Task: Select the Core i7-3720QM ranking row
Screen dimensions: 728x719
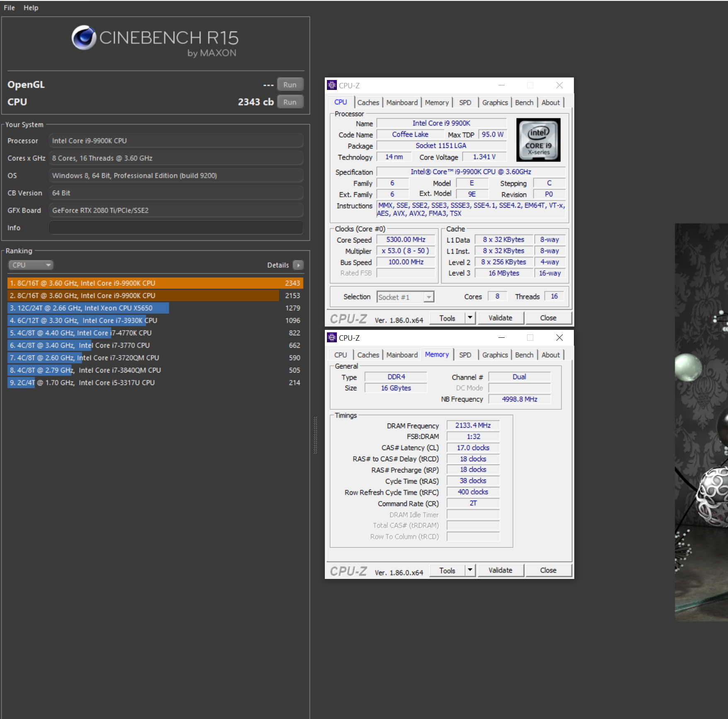Action: tap(155, 358)
